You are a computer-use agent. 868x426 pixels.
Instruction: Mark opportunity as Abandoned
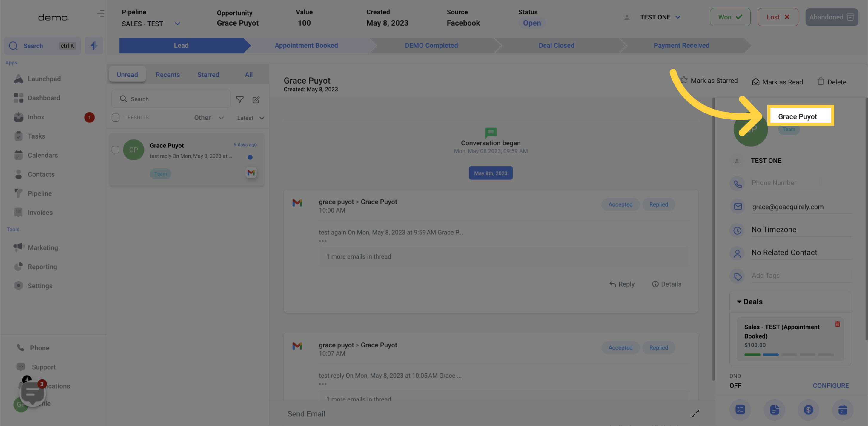tap(832, 17)
